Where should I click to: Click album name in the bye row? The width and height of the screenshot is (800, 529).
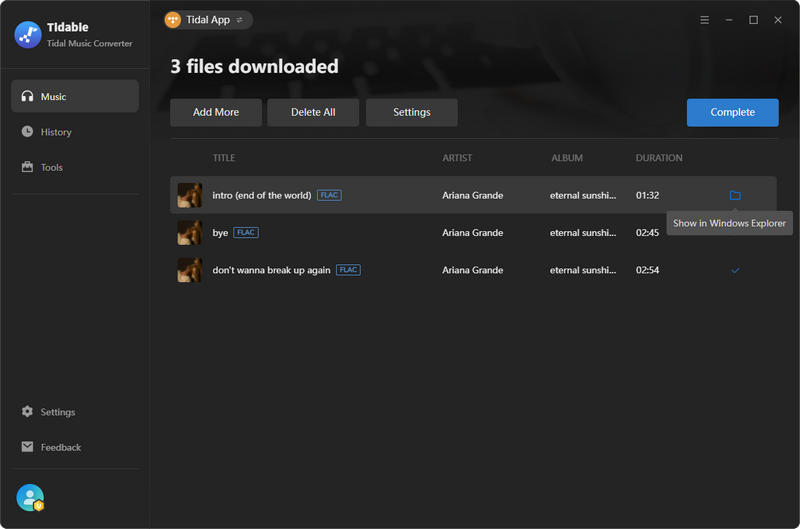pos(583,233)
